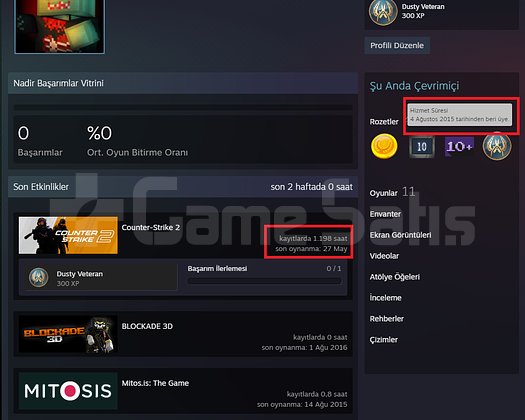The height and width of the screenshot is (420, 525).
Task: Click the 0 Başarımlar stat
Action: point(40,141)
